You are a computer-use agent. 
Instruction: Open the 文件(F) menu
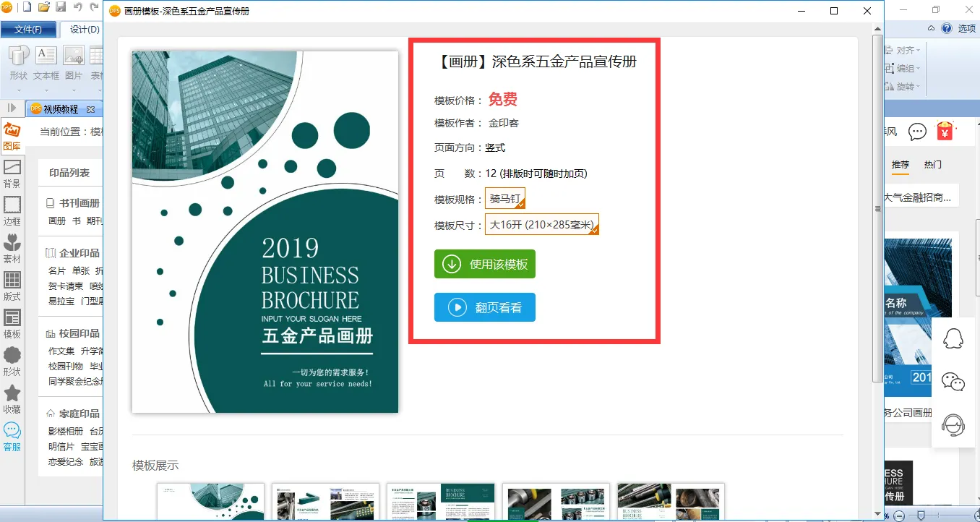pos(29,30)
